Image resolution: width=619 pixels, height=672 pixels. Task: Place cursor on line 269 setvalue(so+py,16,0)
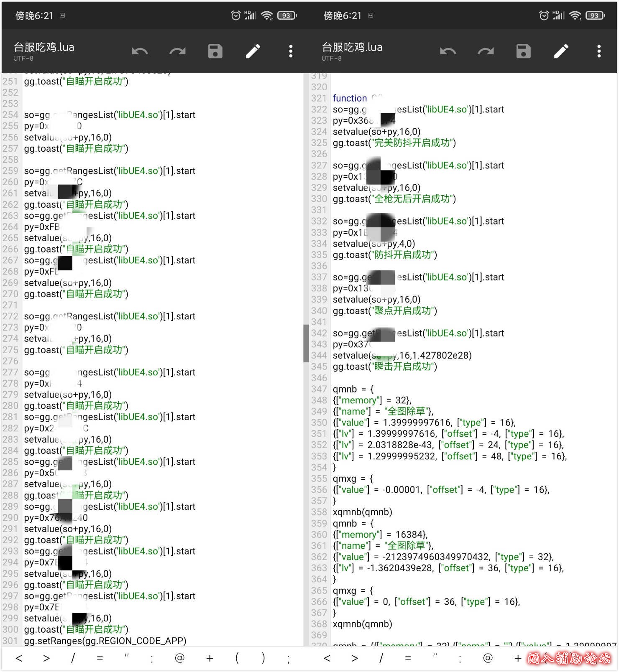68,283
